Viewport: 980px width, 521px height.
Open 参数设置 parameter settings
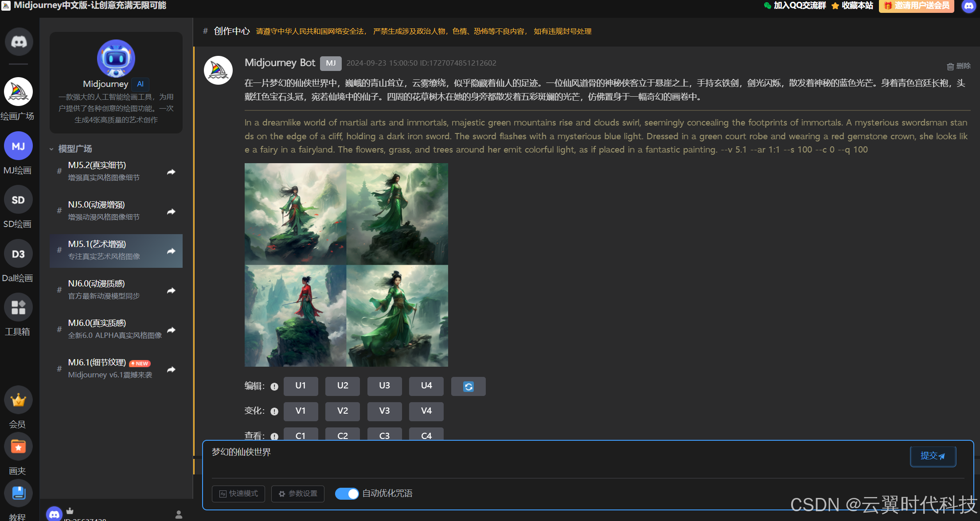coord(298,494)
